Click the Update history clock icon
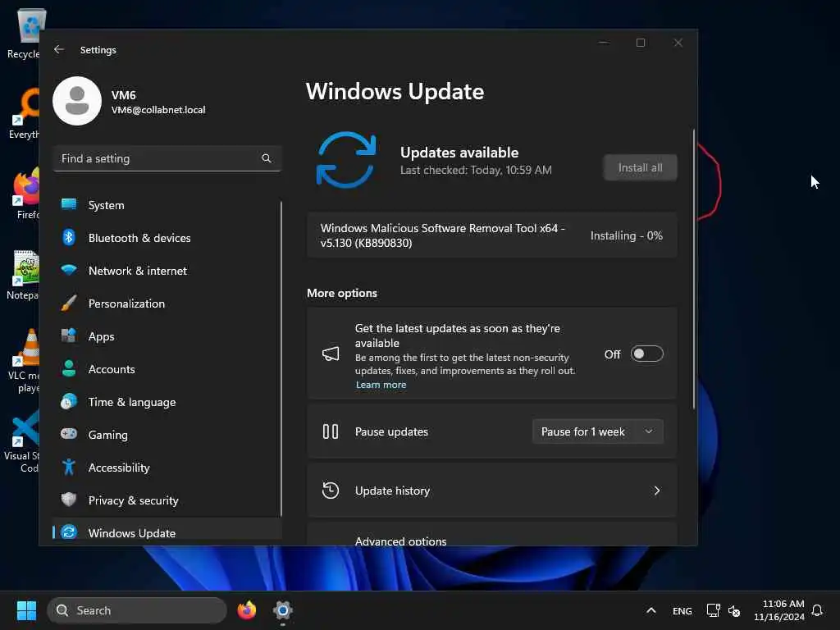 [331, 491]
